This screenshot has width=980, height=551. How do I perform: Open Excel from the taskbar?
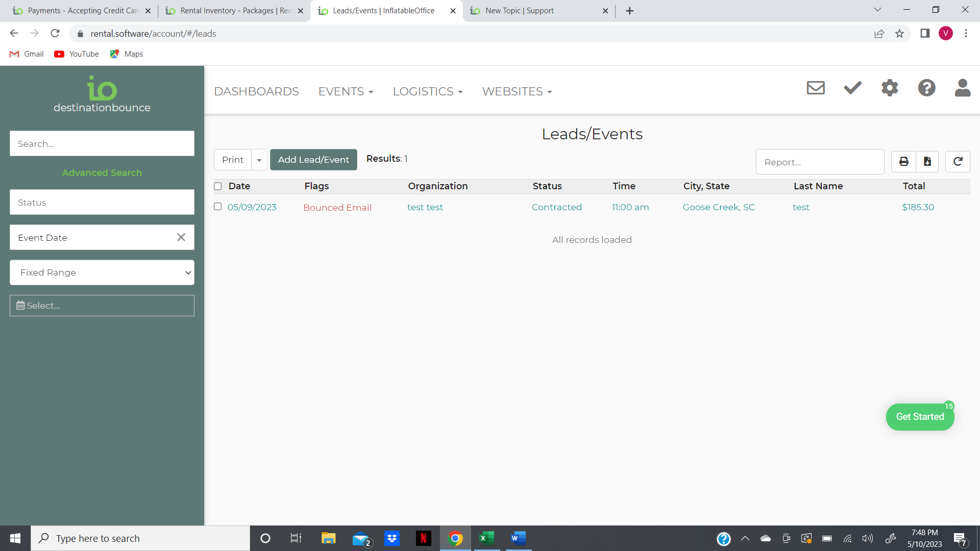coord(487,538)
